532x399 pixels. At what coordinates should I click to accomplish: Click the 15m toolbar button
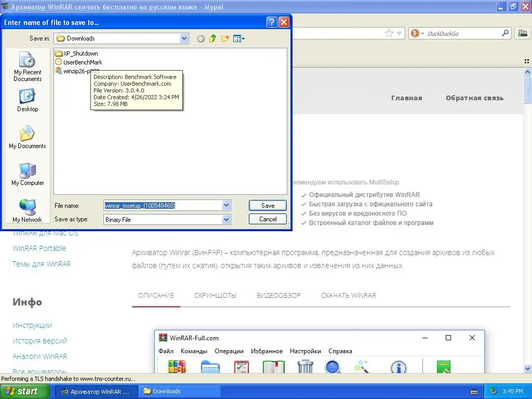pos(523,33)
